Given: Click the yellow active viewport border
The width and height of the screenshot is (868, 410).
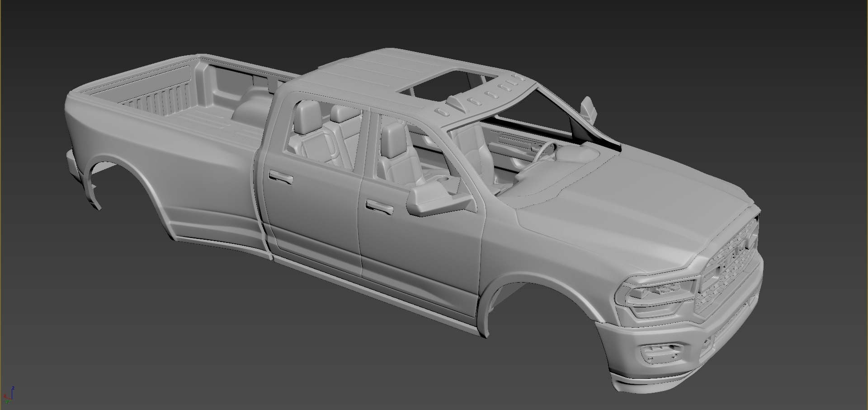Looking at the screenshot, I should pyautogui.click(x=2, y=203).
